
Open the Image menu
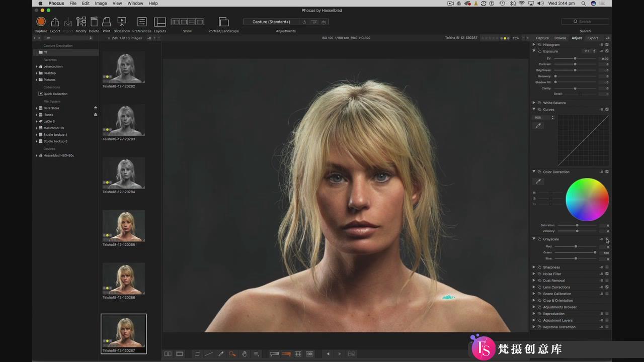(101, 4)
